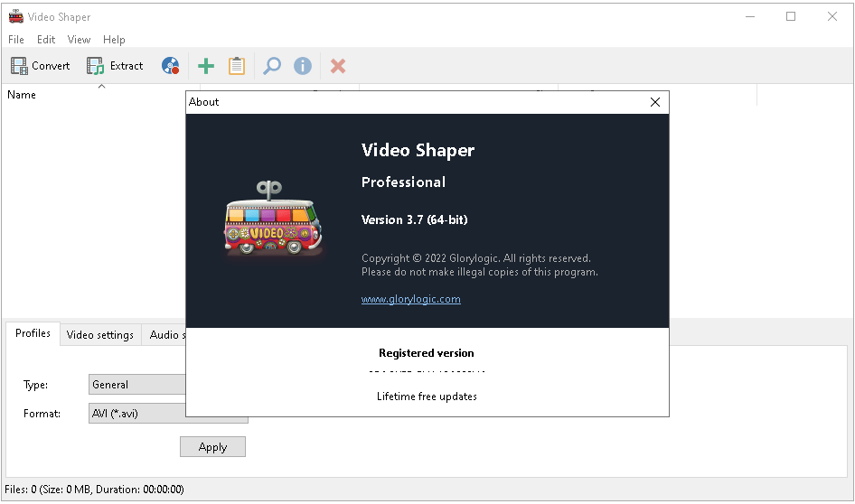The image size is (855, 504).
Task: Click the 'Registered version' text
Action: 427,353
